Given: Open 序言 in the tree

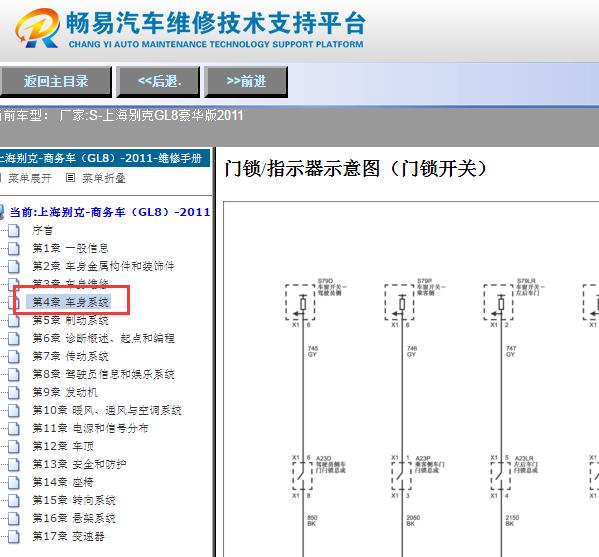Looking at the screenshot, I should [x=42, y=230].
